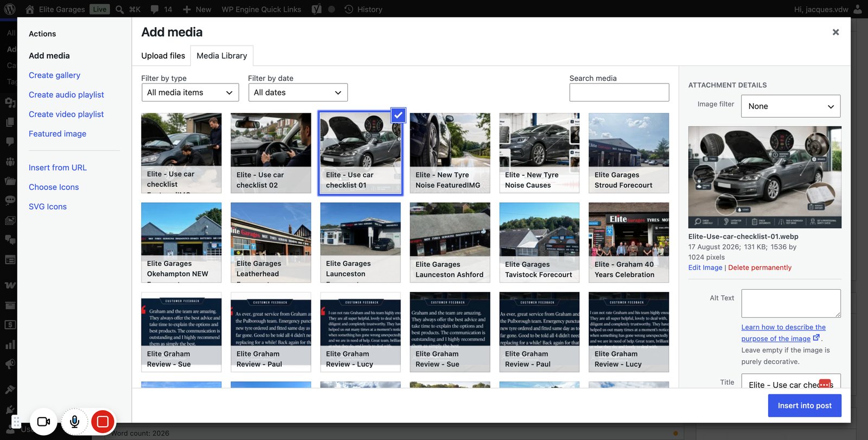This screenshot has width=868, height=440.
Task: Toggle the camera in recording controls
Action: 43,422
